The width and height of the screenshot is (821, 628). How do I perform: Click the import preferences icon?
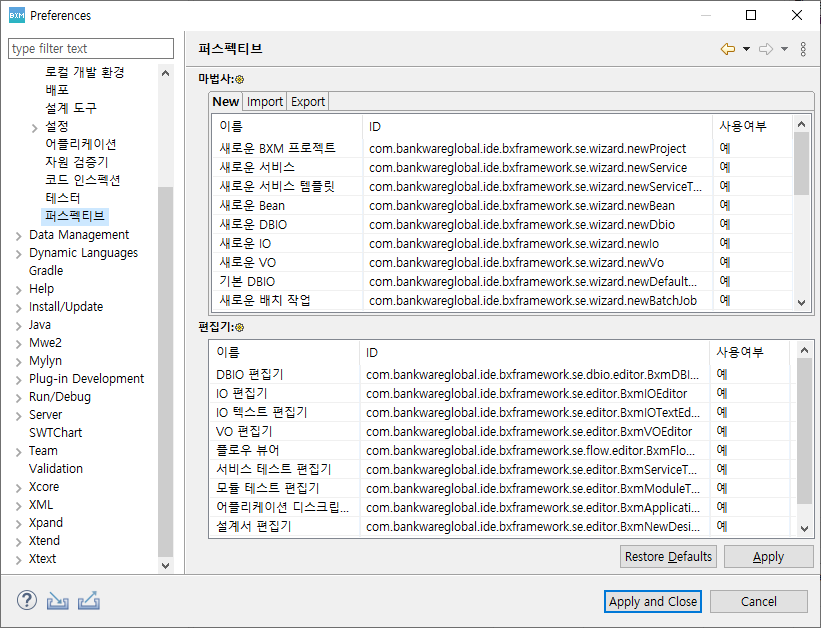58,601
